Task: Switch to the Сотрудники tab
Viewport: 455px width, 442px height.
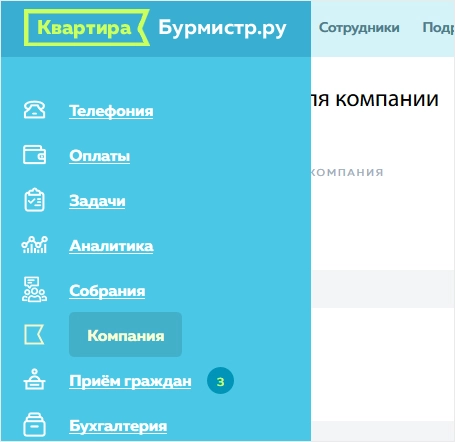Action: pos(359,27)
